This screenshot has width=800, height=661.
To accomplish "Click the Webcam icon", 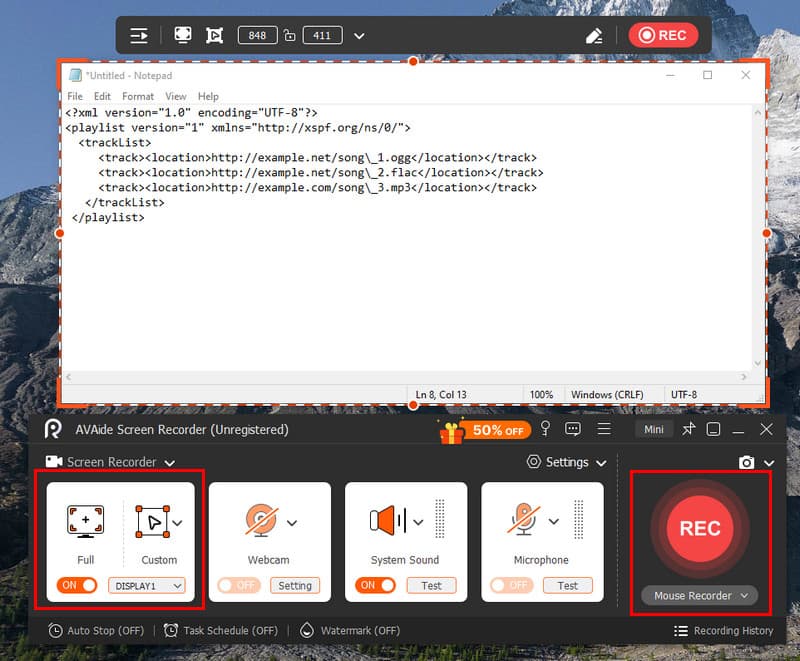I will pos(261,521).
